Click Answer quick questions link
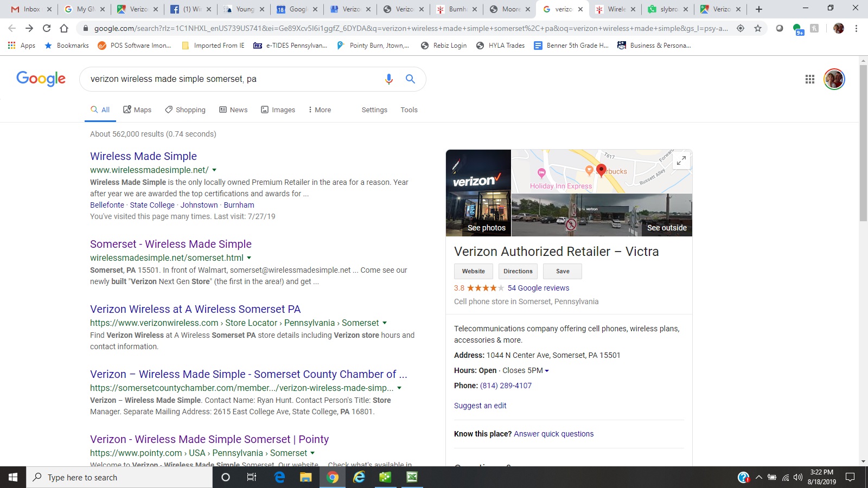This screenshot has width=868, height=488. (553, 434)
